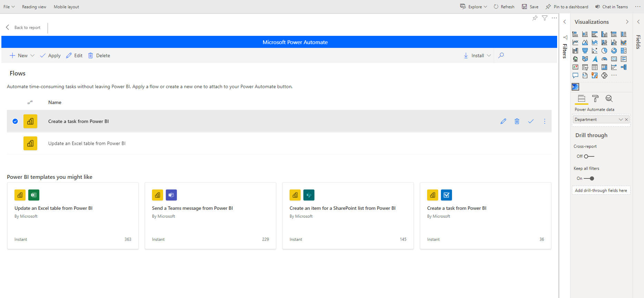Open Send a Teams message template card

point(210,216)
